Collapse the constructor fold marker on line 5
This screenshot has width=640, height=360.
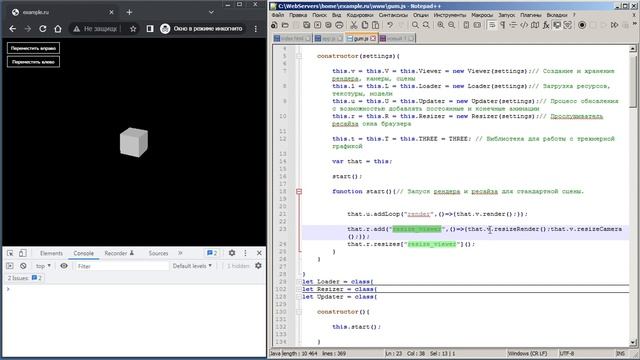click(x=299, y=56)
